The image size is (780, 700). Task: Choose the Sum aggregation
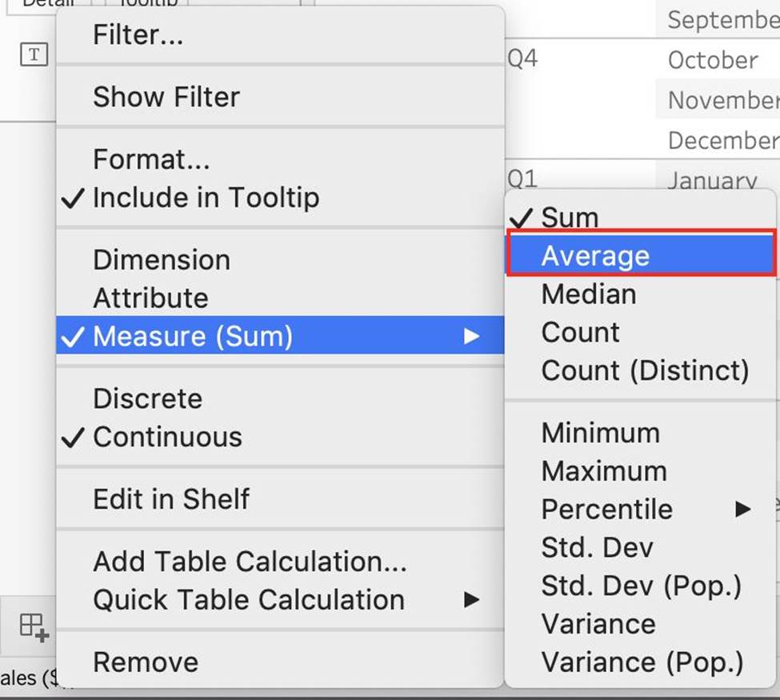[569, 218]
